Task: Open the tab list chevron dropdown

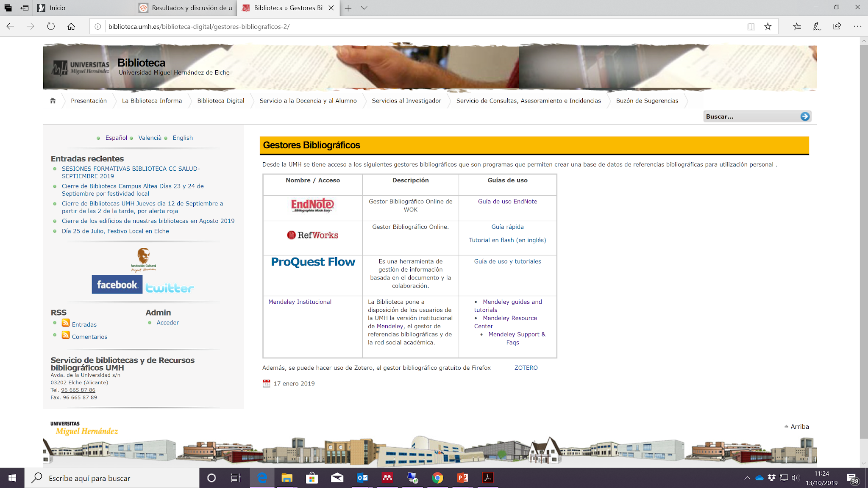Action: click(x=364, y=8)
